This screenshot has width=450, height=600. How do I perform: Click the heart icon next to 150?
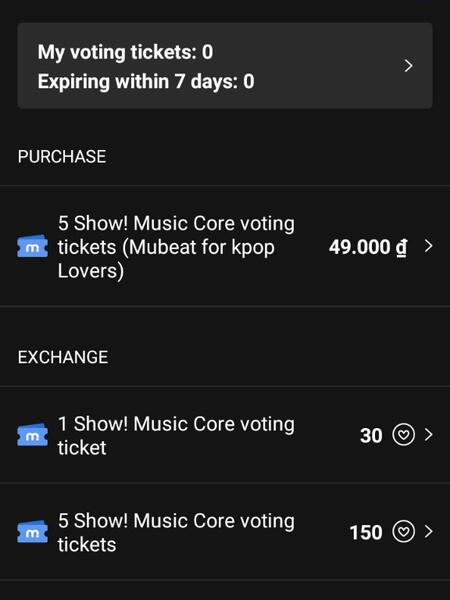pyautogui.click(x=404, y=532)
